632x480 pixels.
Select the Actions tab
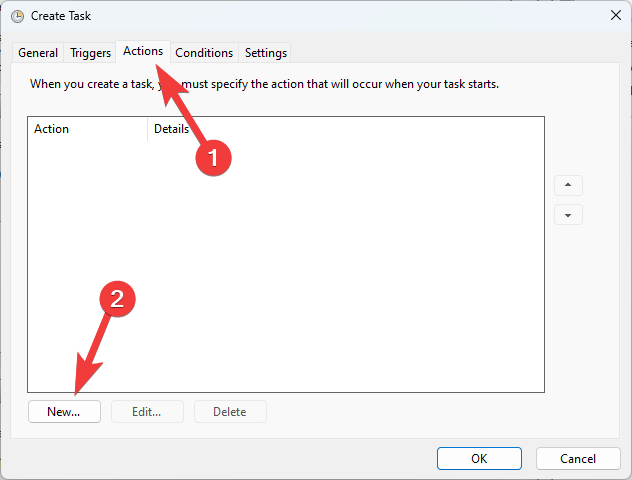tap(143, 51)
